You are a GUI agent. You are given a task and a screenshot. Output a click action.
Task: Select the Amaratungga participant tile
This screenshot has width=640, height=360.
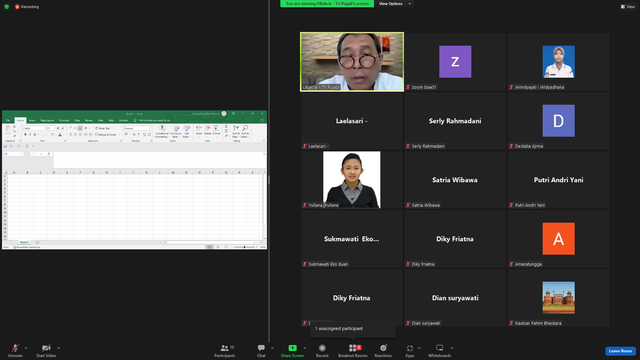pyautogui.click(x=558, y=239)
